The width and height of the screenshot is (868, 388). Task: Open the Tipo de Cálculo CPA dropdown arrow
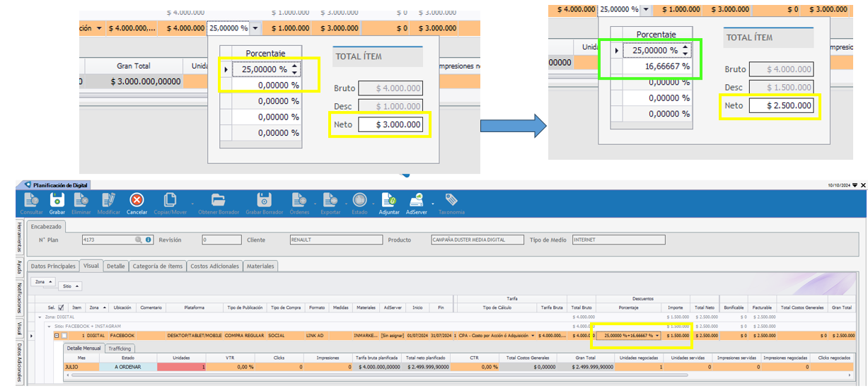coord(533,335)
